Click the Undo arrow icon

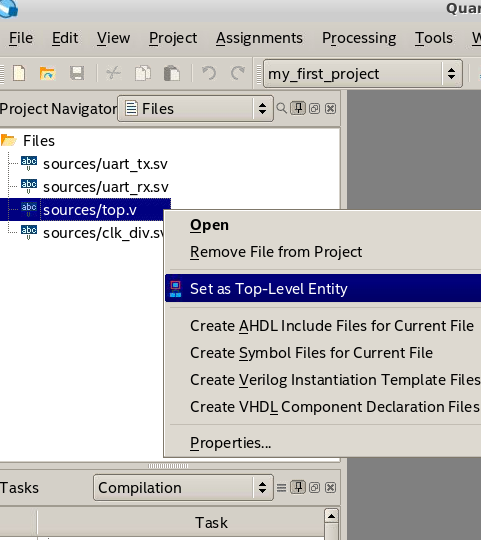(x=209, y=73)
